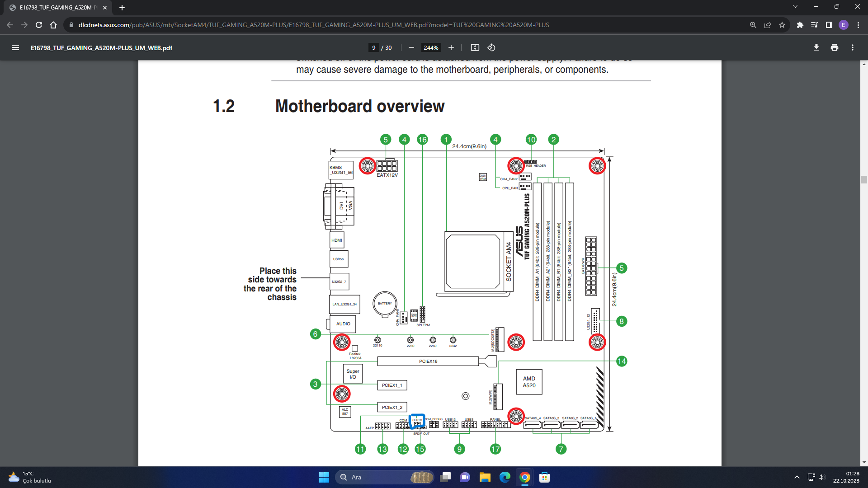The width and height of the screenshot is (868, 488).
Task: Open the media controls icon
Action: click(x=815, y=25)
